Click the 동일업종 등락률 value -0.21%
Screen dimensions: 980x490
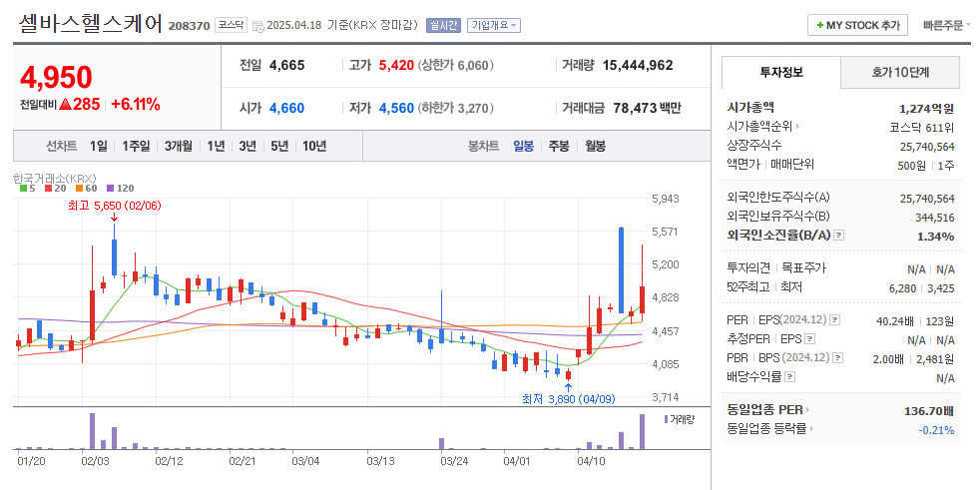click(936, 430)
